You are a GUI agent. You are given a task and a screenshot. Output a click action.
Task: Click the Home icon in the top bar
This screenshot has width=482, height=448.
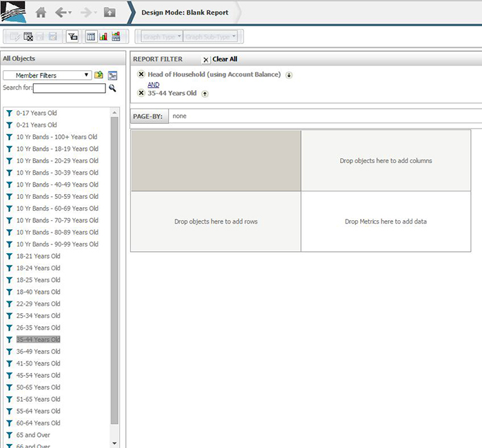41,12
